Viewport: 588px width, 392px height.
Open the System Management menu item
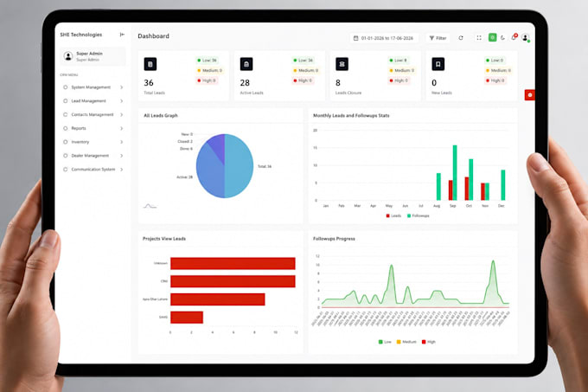[x=93, y=87]
